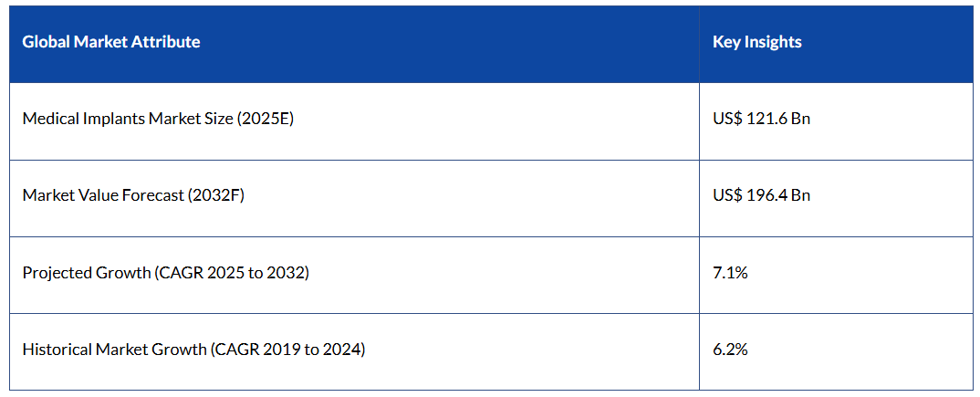Select the 'US$ 121.6 Bn' value
The width and height of the screenshot is (980, 397).
click(761, 119)
